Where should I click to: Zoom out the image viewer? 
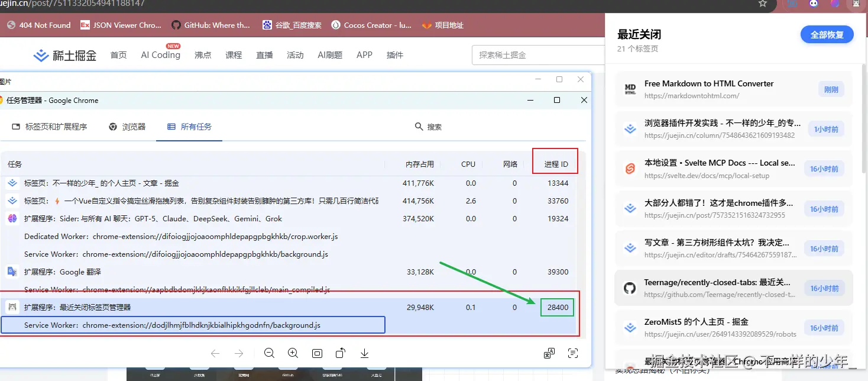(270, 353)
